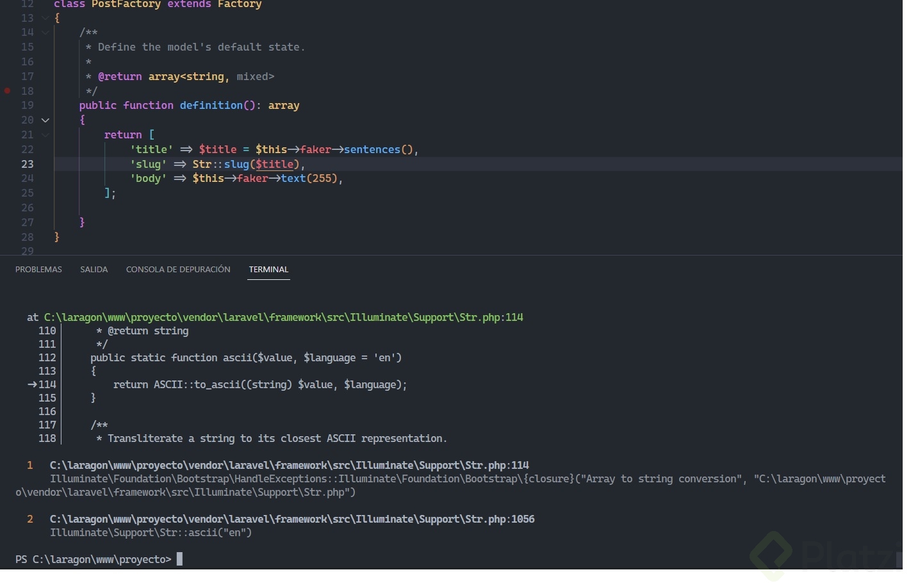Follow stack frame 1 Str.php:114 path
Screen dimensions: 911x588
[x=290, y=465]
